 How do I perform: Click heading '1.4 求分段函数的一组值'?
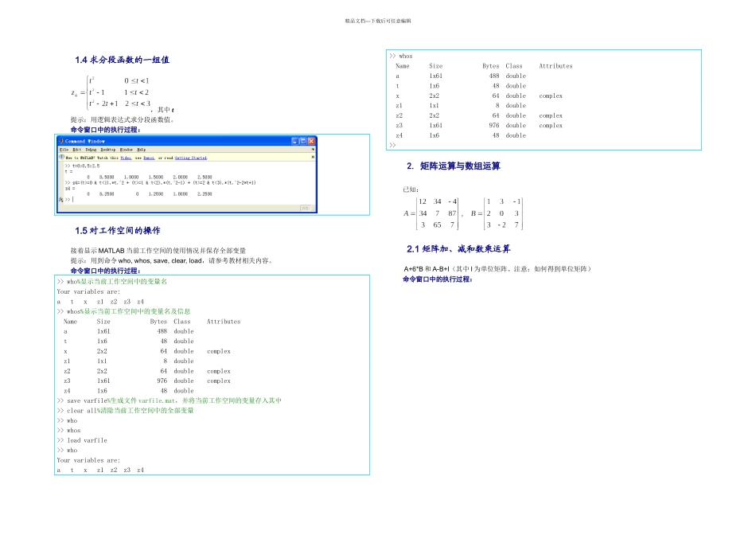(122, 60)
